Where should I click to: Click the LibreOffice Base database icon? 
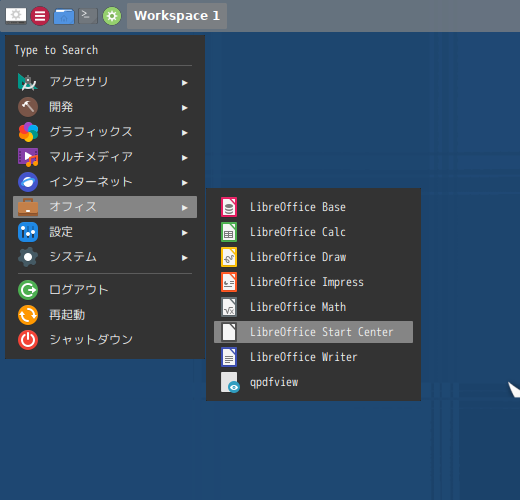coord(229,207)
